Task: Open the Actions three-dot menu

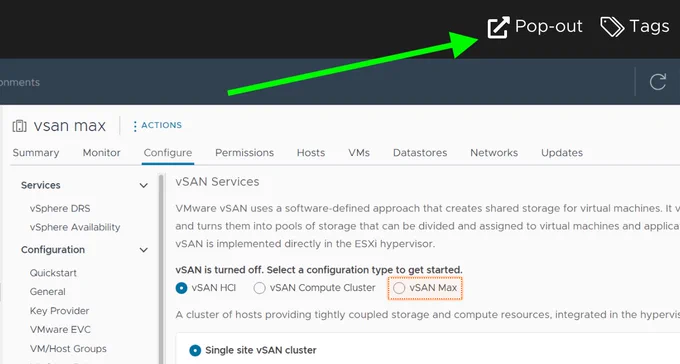Action: [x=135, y=126]
